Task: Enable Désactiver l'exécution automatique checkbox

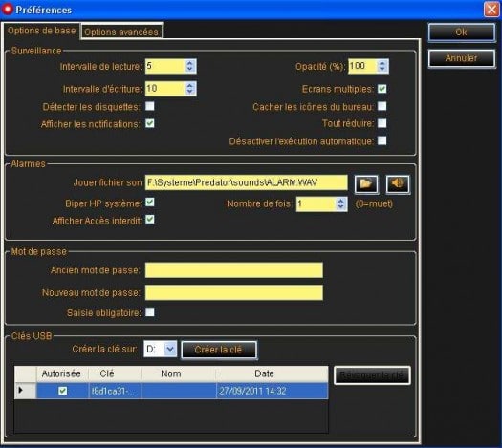Action: (x=382, y=140)
